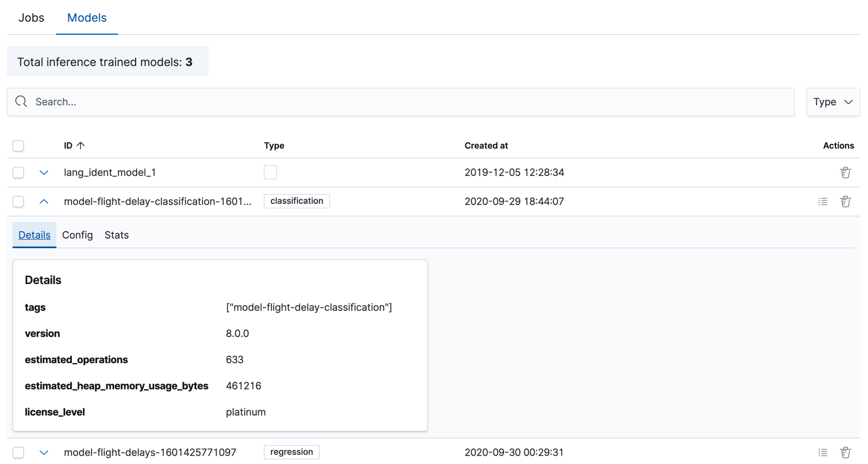Switch to the Jobs tab
The image size is (868, 464).
[31, 18]
